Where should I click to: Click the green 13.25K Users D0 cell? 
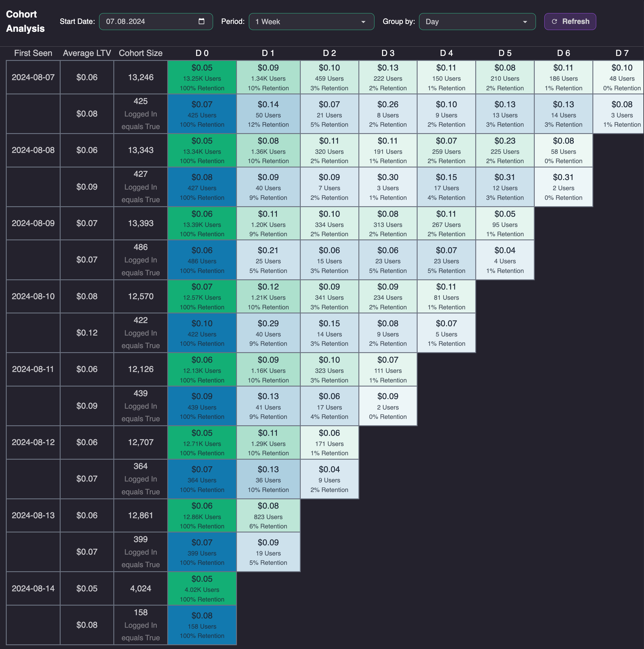pyautogui.click(x=202, y=77)
